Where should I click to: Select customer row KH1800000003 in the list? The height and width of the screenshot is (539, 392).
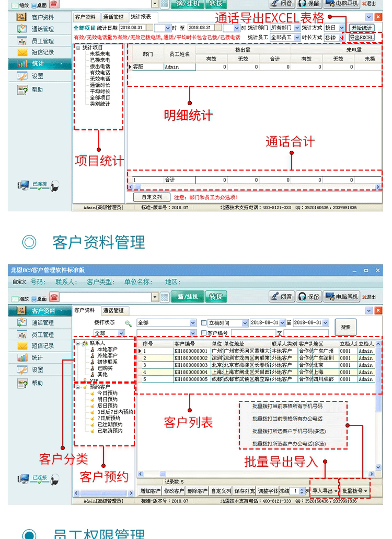pos(191,365)
